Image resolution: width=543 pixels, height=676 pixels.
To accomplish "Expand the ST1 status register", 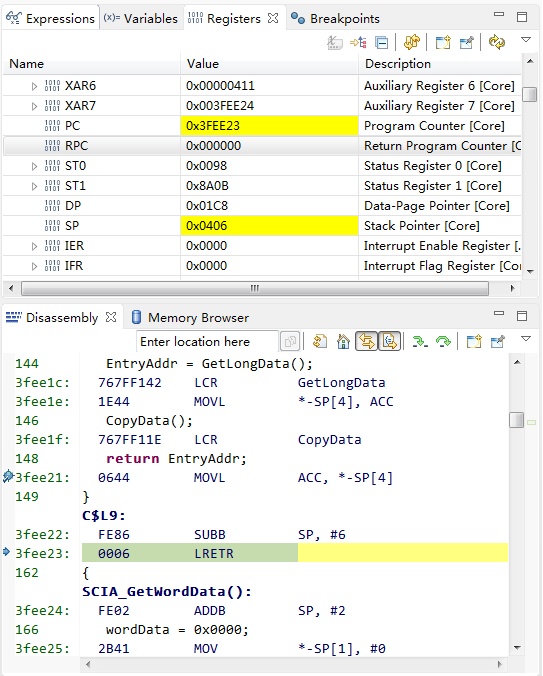I will 34,186.
